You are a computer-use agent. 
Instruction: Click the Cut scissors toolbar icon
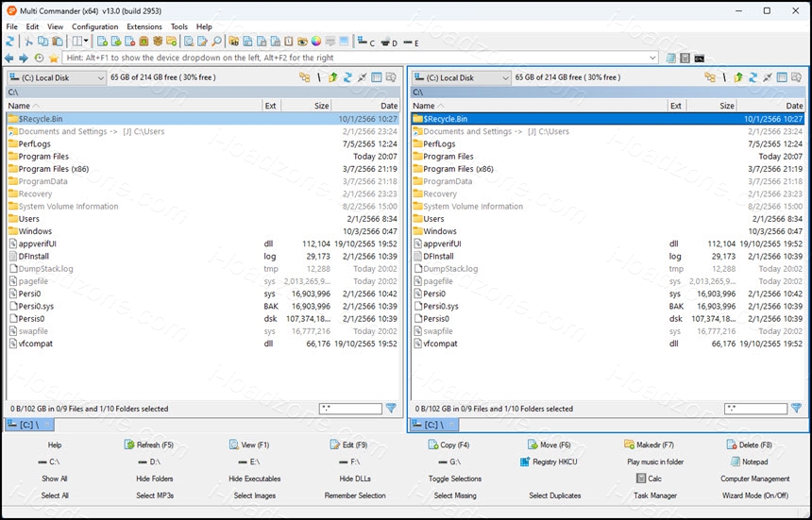29,42
